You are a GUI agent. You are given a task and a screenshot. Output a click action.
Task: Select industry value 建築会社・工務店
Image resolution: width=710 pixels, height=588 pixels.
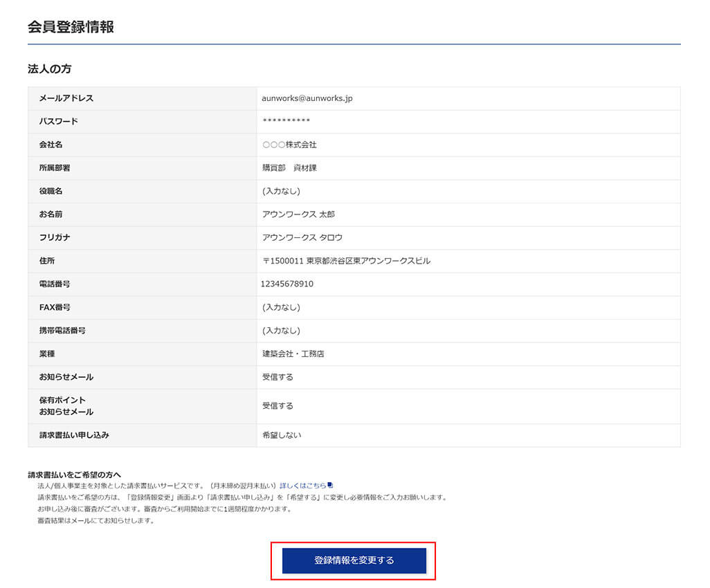293,353
